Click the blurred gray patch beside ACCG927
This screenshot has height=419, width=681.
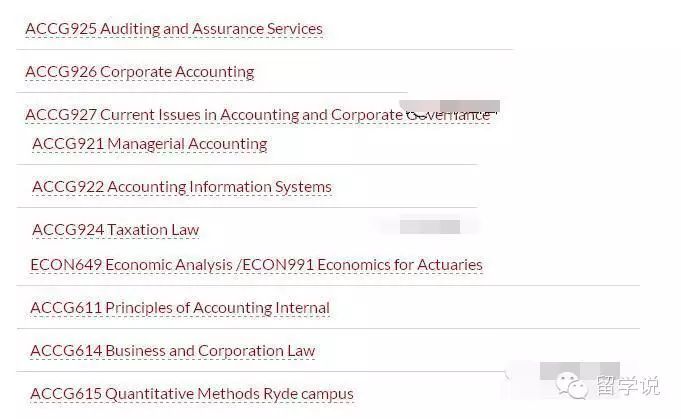(450, 107)
